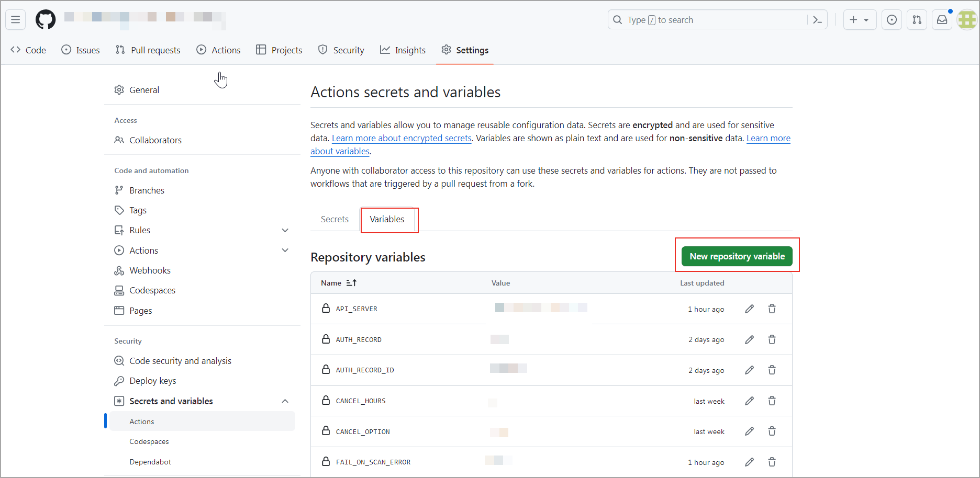Delete the CANCEL_OPTION variable

772,431
